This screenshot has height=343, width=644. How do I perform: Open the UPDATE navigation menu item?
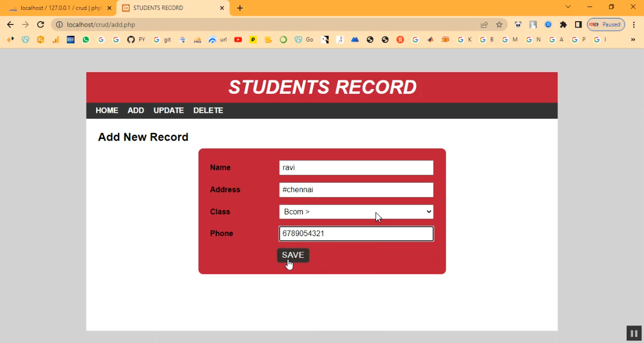(x=168, y=110)
